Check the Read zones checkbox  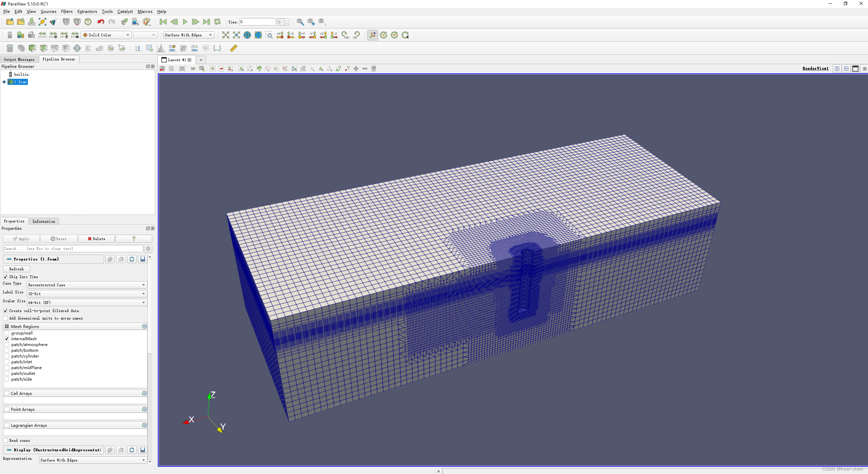click(5, 440)
